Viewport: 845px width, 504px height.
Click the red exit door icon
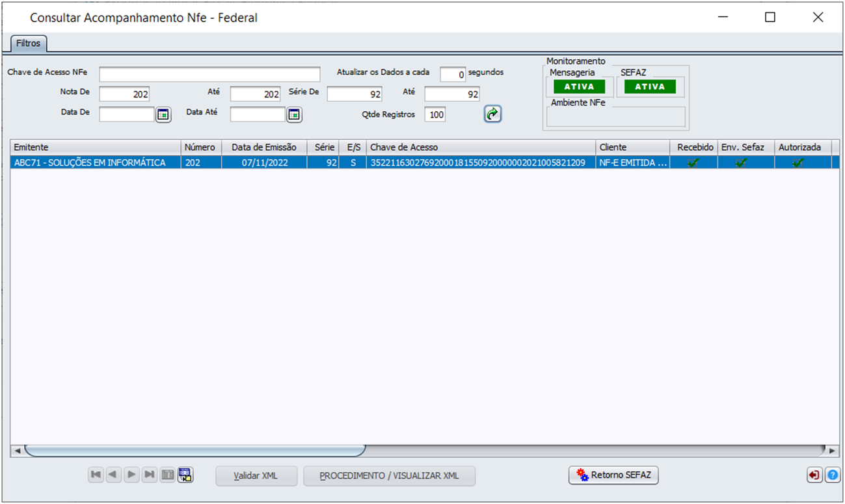click(x=814, y=475)
